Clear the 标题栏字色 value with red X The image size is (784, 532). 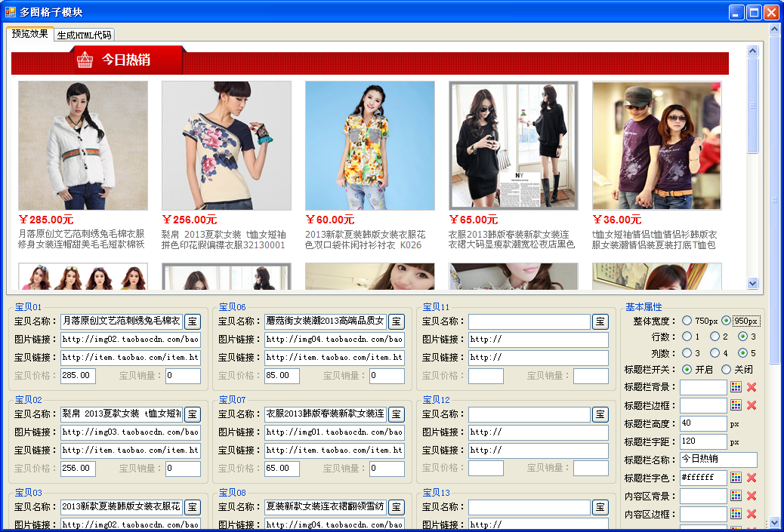pyautogui.click(x=752, y=478)
